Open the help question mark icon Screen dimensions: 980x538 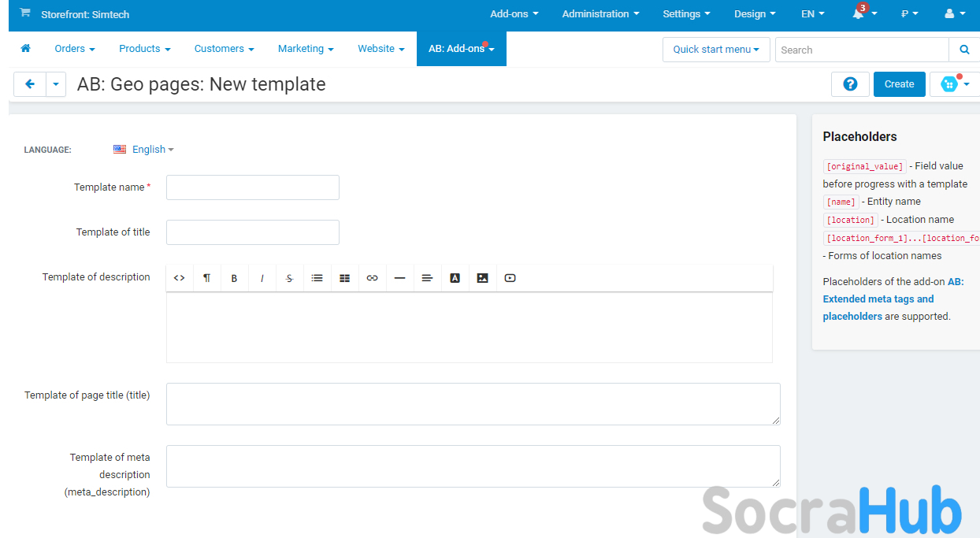850,84
